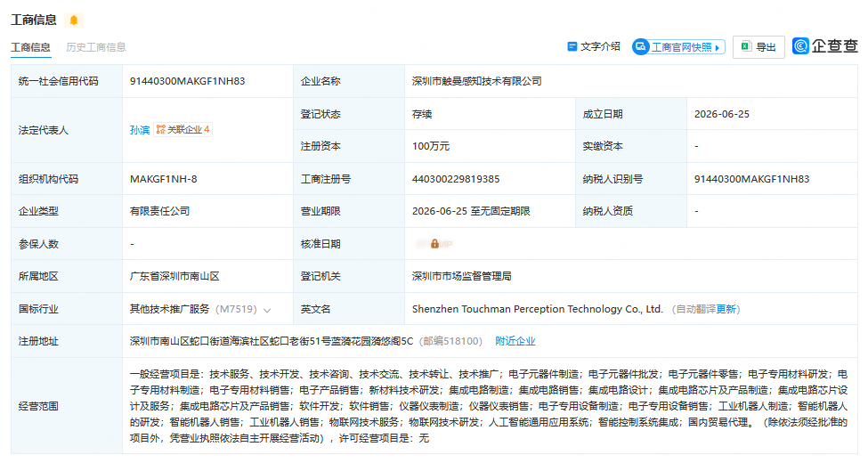The image size is (868, 463).
Task: Select English name Shenzhen Touchman Perception Technology
Action: click(517, 309)
